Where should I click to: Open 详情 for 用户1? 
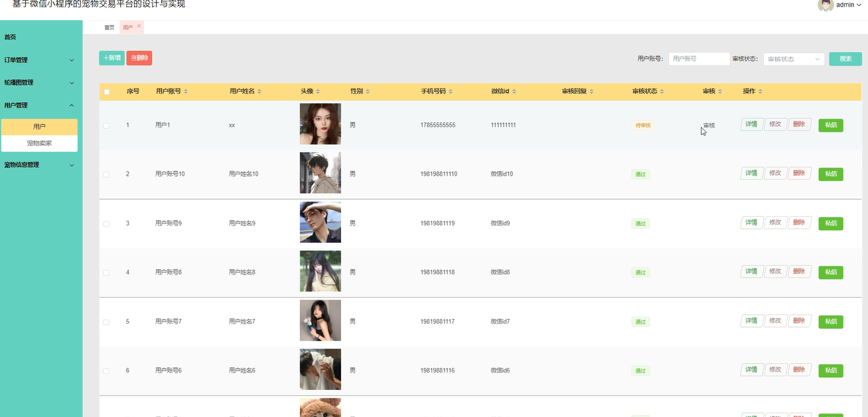pos(751,124)
